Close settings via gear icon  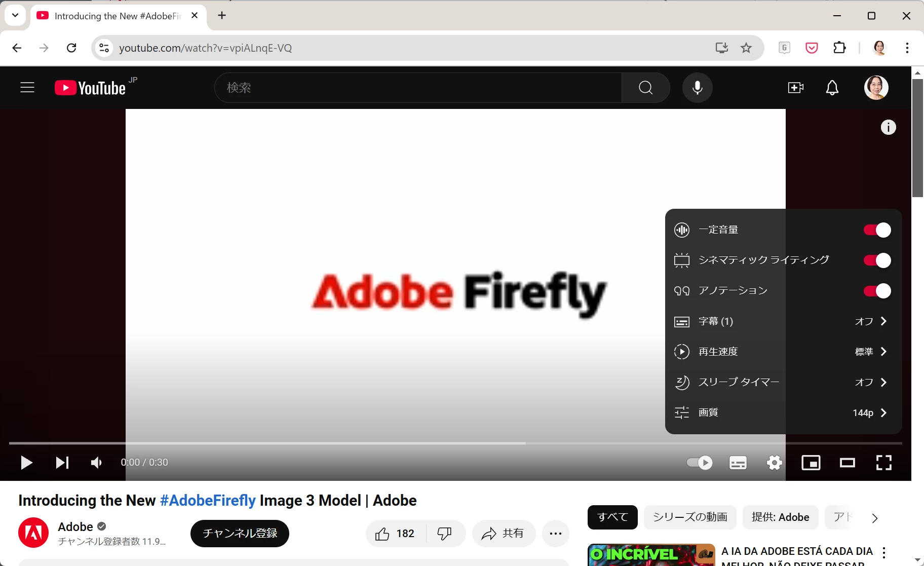click(775, 463)
